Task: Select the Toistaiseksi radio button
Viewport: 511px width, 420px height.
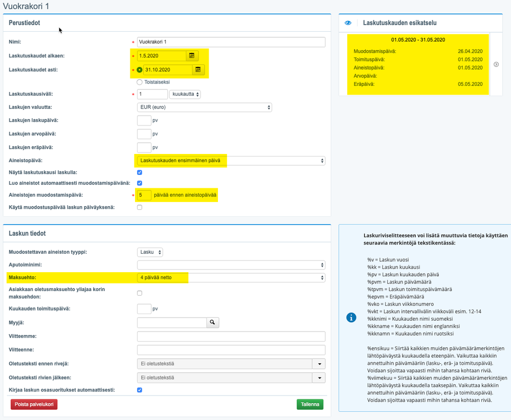Action: coord(140,82)
